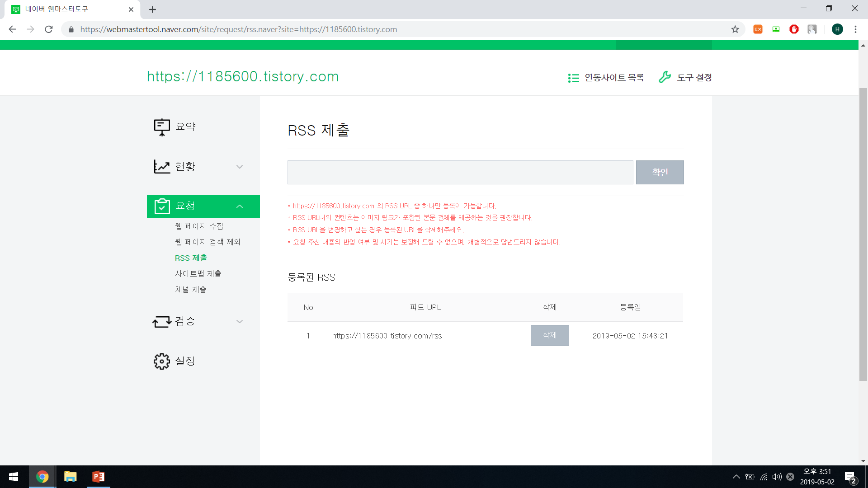
Task: Open 웹 페이지 검색 제외 submenu item
Action: point(208,242)
